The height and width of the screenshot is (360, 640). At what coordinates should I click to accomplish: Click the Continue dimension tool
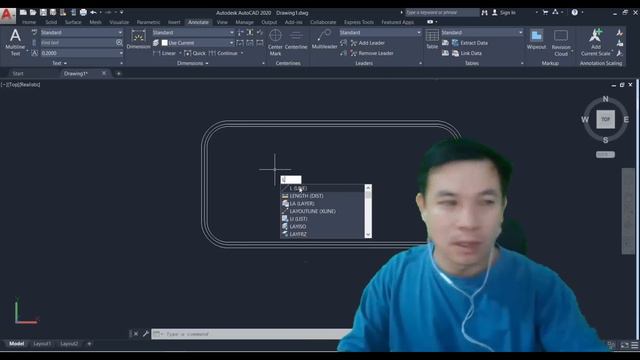(x=223, y=53)
